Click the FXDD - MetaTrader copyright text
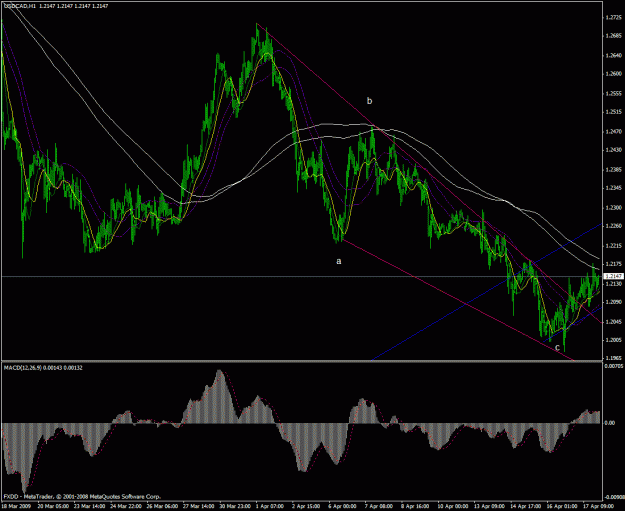 pyautogui.click(x=83, y=497)
